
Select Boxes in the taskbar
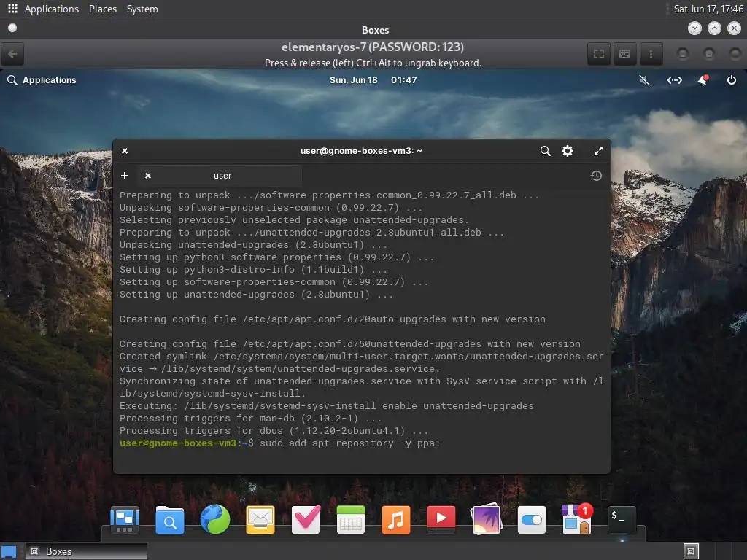point(86,551)
